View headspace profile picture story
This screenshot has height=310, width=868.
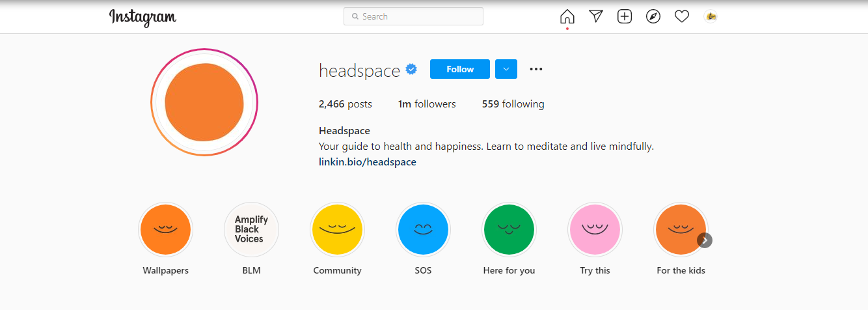[x=204, y=102]
